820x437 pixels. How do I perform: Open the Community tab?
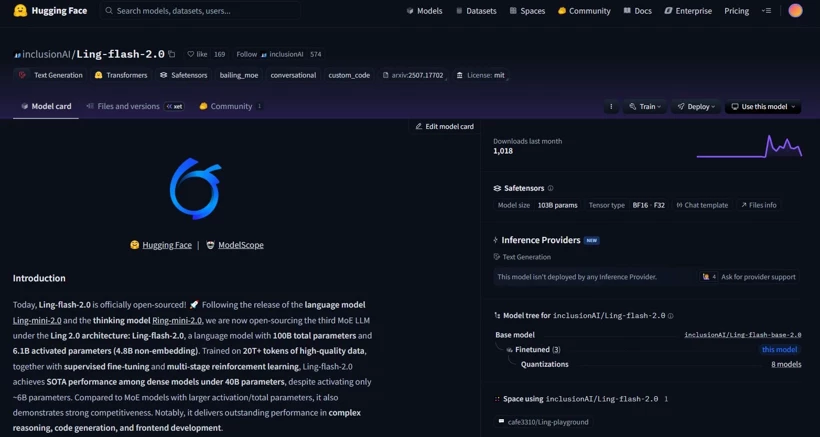click(x=231, y=106)
